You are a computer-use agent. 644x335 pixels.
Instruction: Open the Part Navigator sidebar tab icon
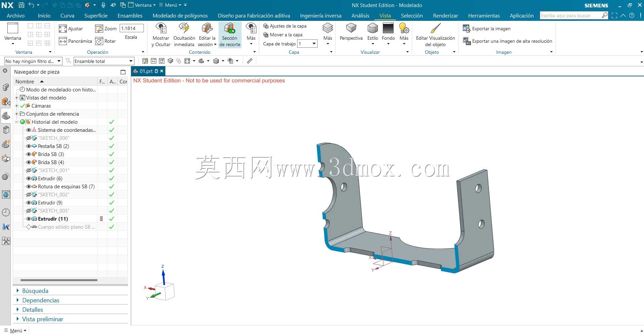click(6, 116)
